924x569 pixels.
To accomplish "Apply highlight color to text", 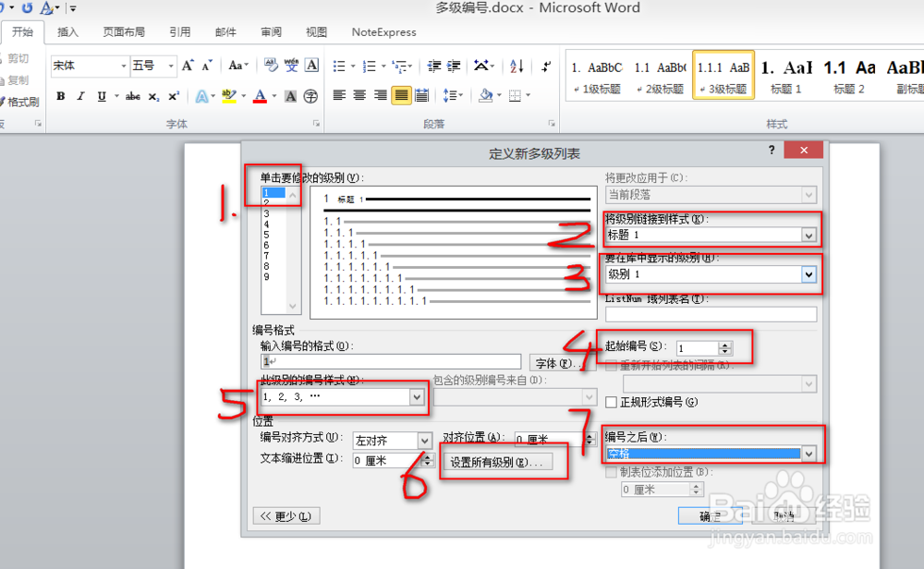I will pyautogui.click(x=227, y=96).
